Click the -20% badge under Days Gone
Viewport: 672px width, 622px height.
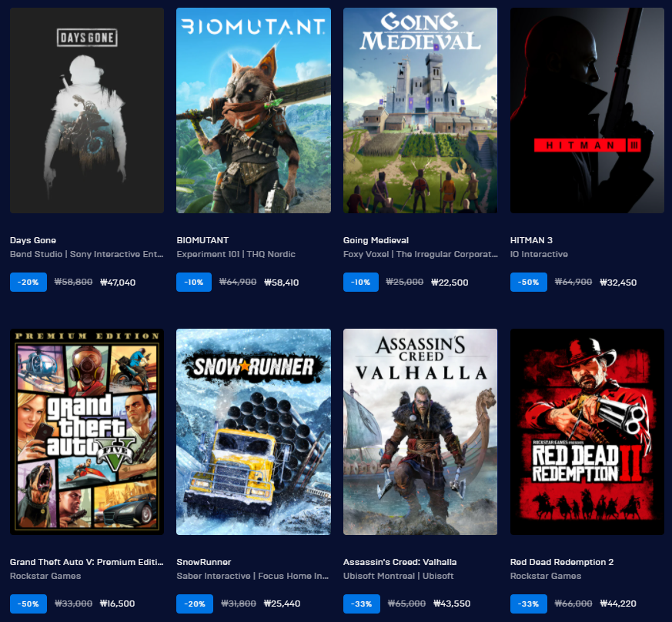(28, 283)
